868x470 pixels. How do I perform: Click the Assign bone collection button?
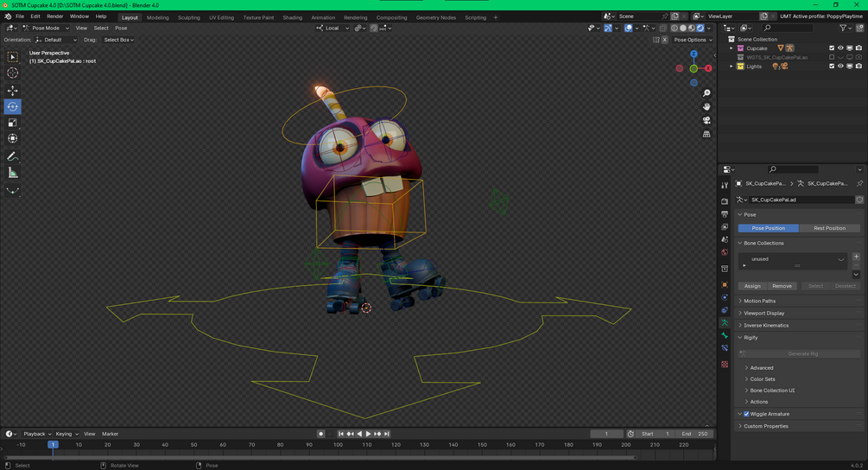pos(751,286)
